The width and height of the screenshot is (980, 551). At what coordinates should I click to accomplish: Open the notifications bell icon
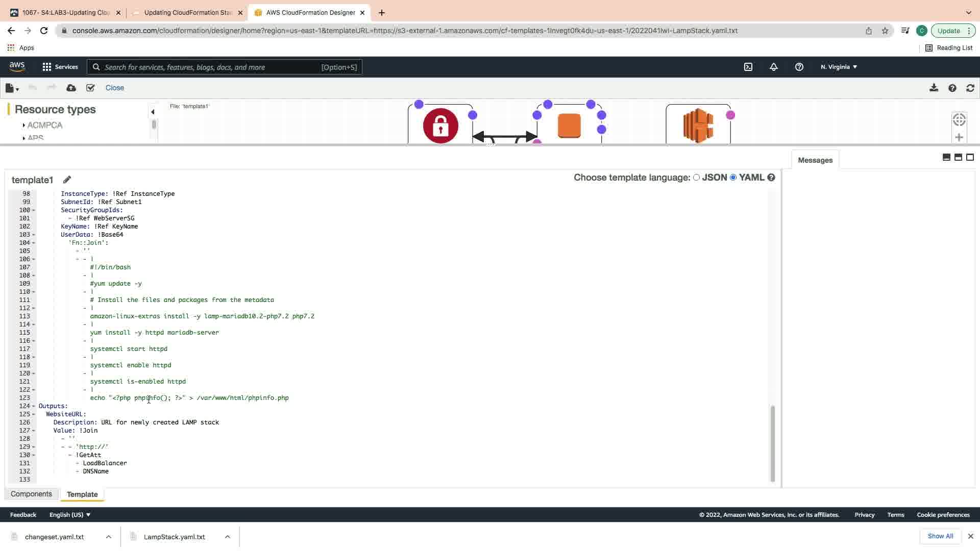coord(773,67)
